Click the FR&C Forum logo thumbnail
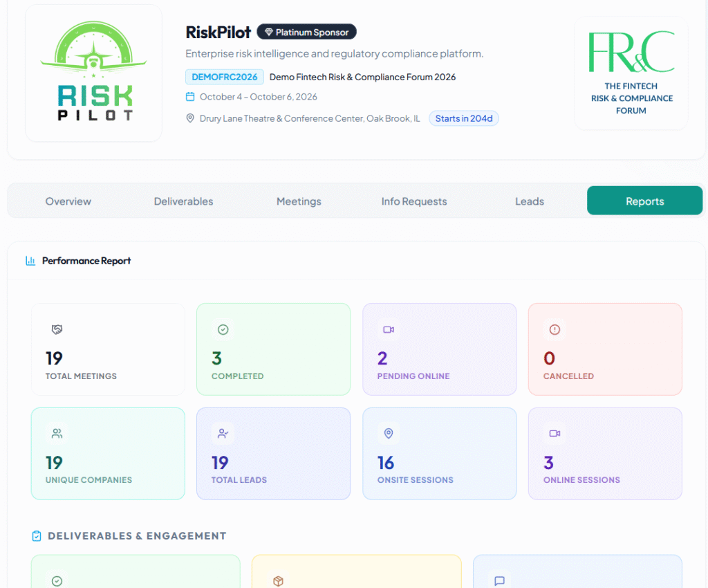The height and width of the screenshot is (588, 708). (631, 73)
